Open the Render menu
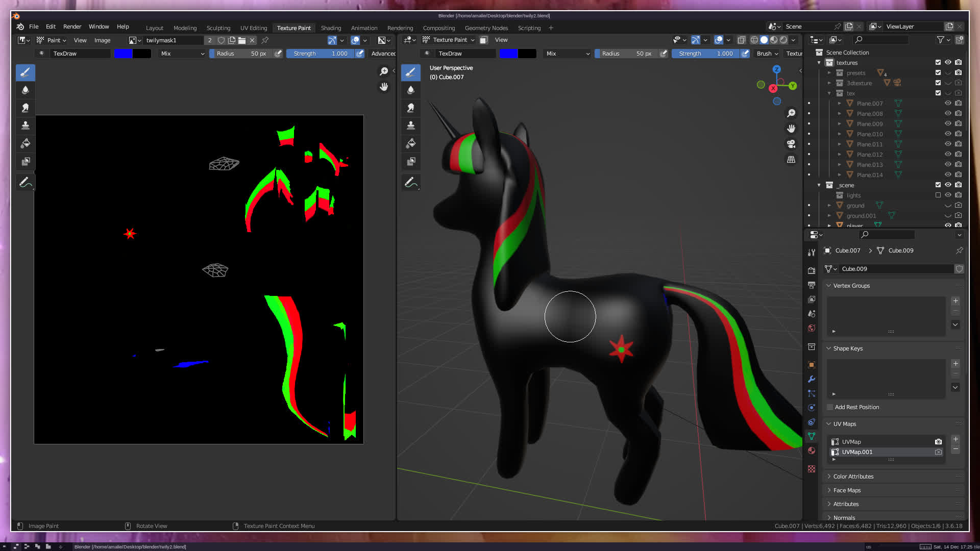The width and height of the screenshot is (980, 551). (x=72, y=27)
